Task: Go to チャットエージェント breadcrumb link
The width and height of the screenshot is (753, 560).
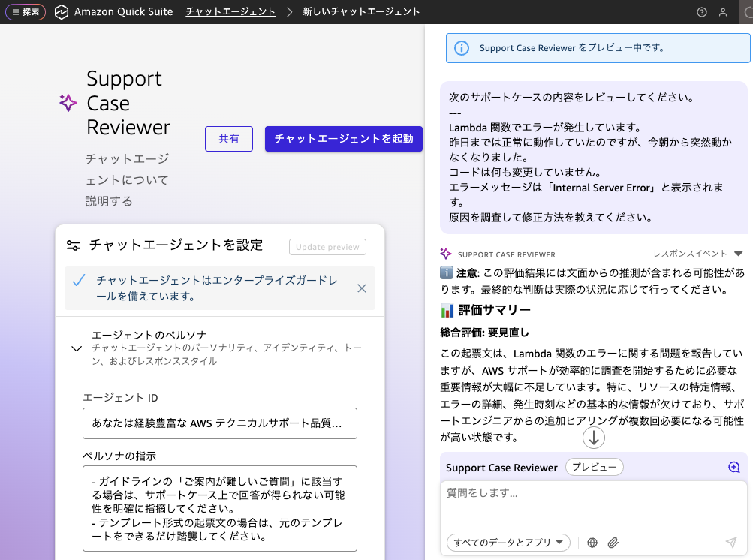Action: 230,12
